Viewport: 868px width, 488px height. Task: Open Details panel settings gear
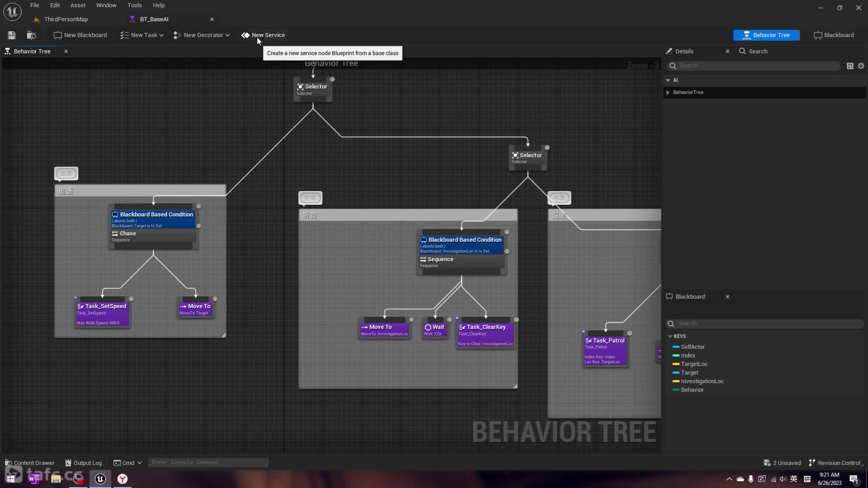point(861,66)
